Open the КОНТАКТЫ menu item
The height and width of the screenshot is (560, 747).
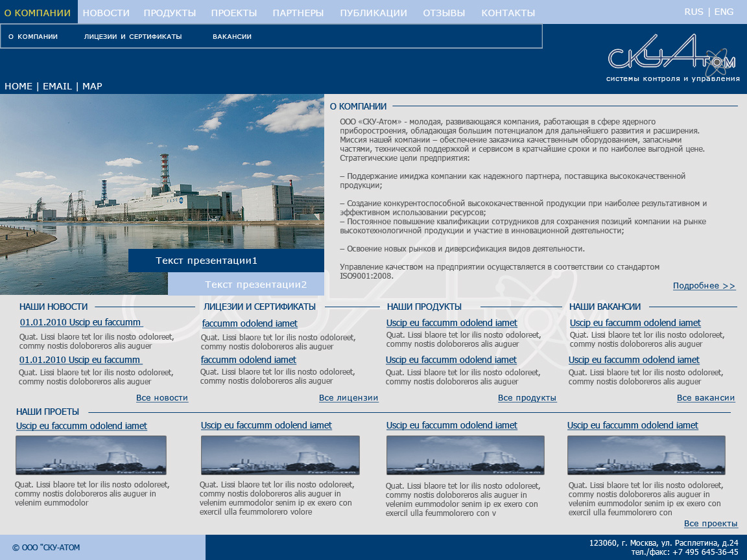click(x=508, y=13)
